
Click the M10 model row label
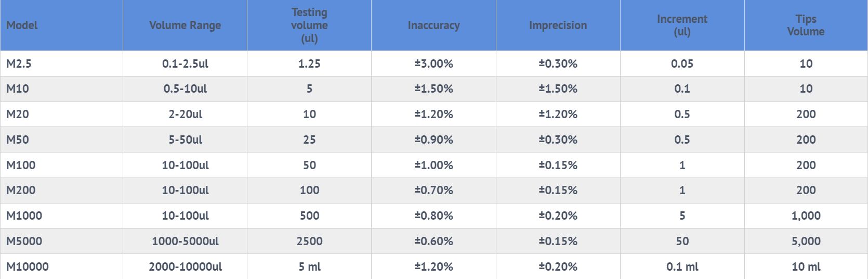(18, 88)
